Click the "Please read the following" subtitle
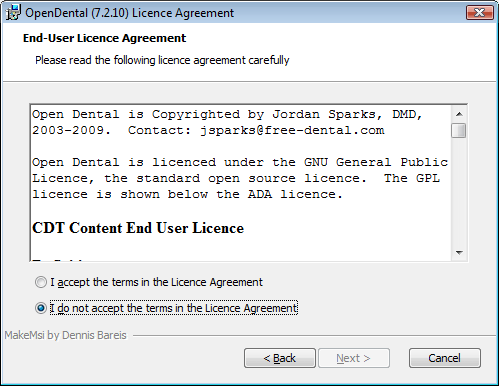This screenshot has height=386, width=499. pyautogui.click(x=162, y=60)
